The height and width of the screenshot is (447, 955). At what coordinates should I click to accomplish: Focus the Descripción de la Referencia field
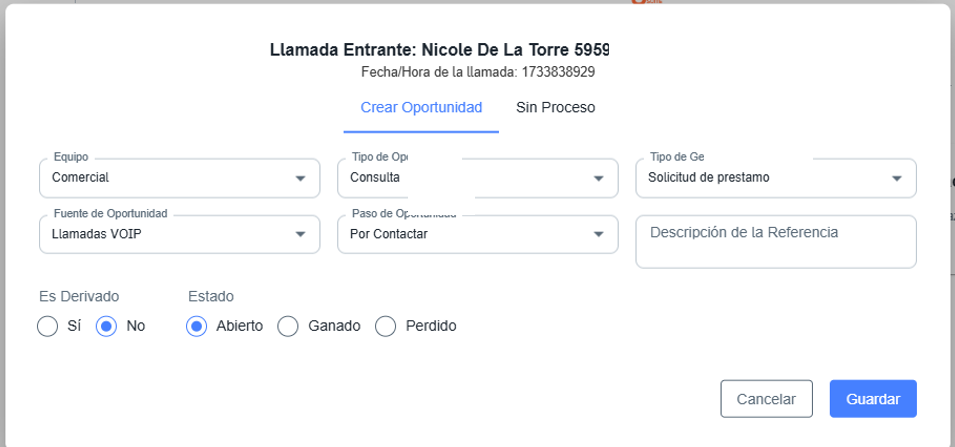click(x=775, y=242)
